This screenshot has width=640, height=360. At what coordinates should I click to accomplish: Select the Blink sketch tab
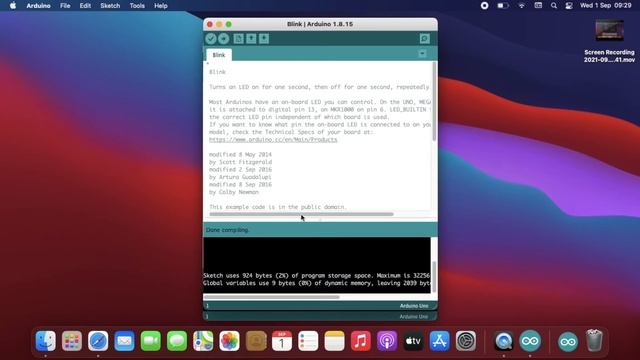pyautogui.click(x=219, y=55)
